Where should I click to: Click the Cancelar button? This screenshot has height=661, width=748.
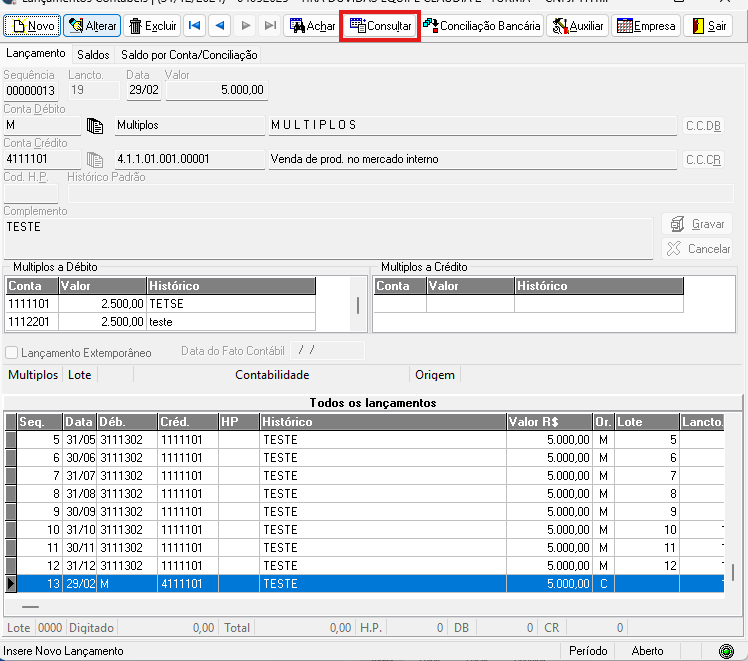click(697, 248)
